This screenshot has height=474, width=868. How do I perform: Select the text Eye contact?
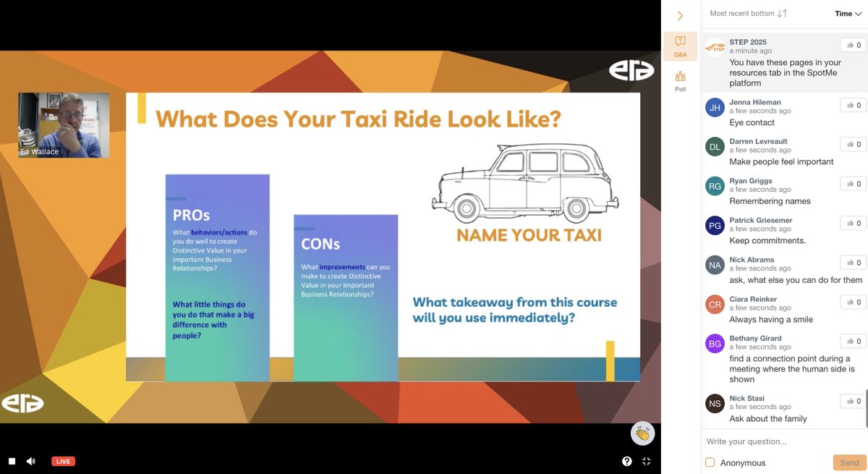pos(752,122)
